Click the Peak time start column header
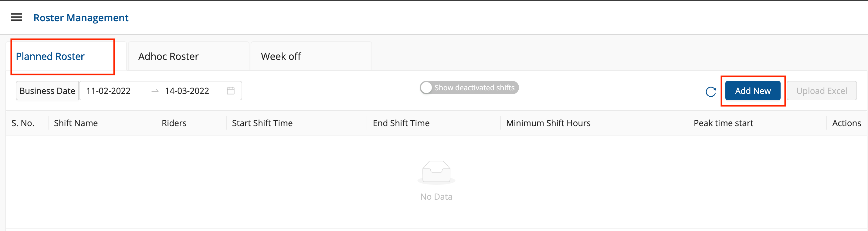The width and height of the screenshot is (868, 231). pyautogui.click(x=723, y=123)
